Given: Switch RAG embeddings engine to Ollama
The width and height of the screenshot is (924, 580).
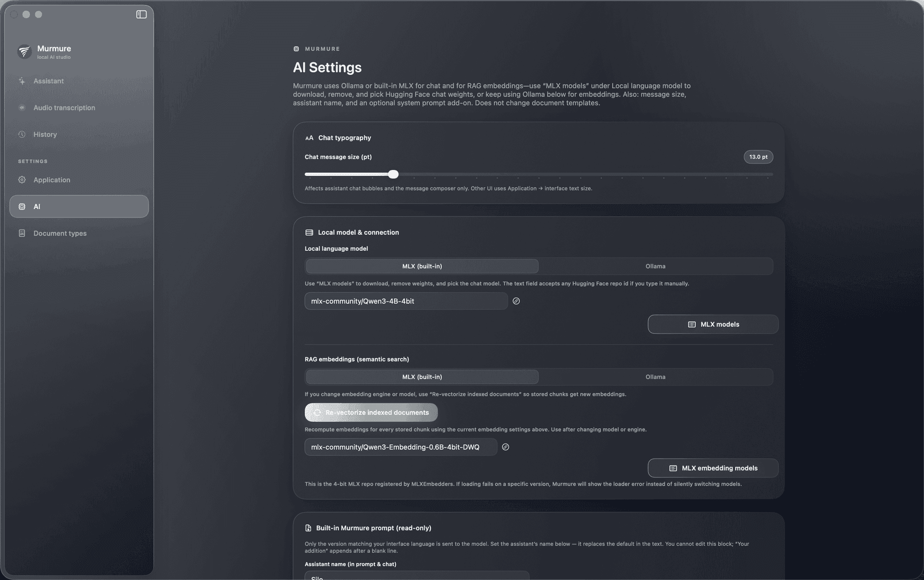Looking at the screenshot, I should [x=656, y=377].
